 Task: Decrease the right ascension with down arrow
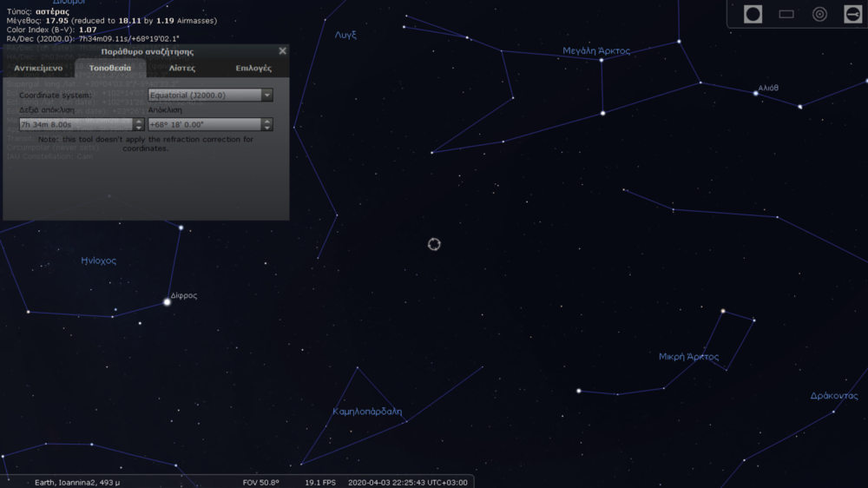click(139, 129)
